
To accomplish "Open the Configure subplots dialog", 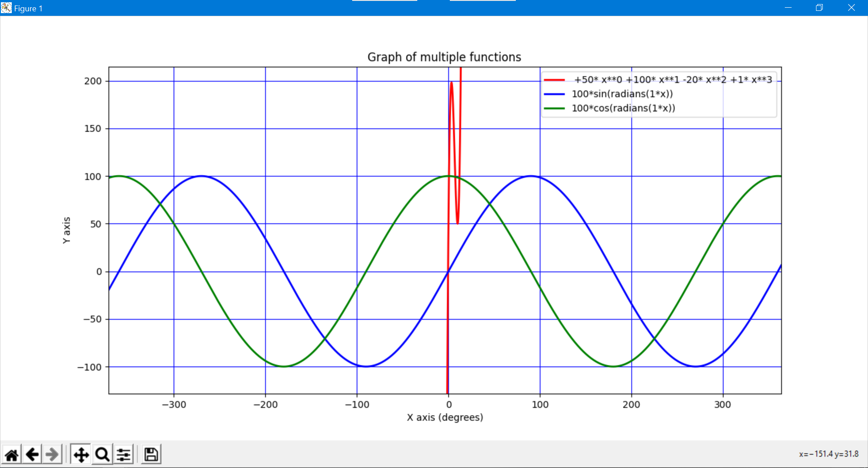I will pos(123,454).
